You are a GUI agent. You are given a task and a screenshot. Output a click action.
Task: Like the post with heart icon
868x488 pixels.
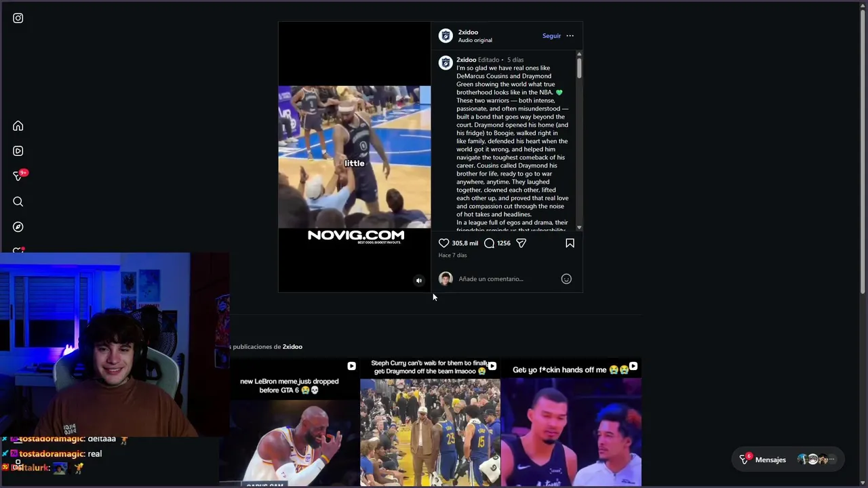pyautogui.click(x=443, y=243)
